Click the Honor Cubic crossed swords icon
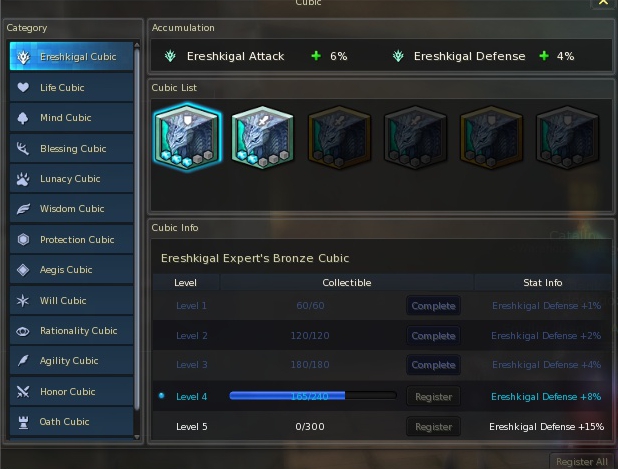Image resolution: width=618 pixels, height=469 pixels. 23,391
